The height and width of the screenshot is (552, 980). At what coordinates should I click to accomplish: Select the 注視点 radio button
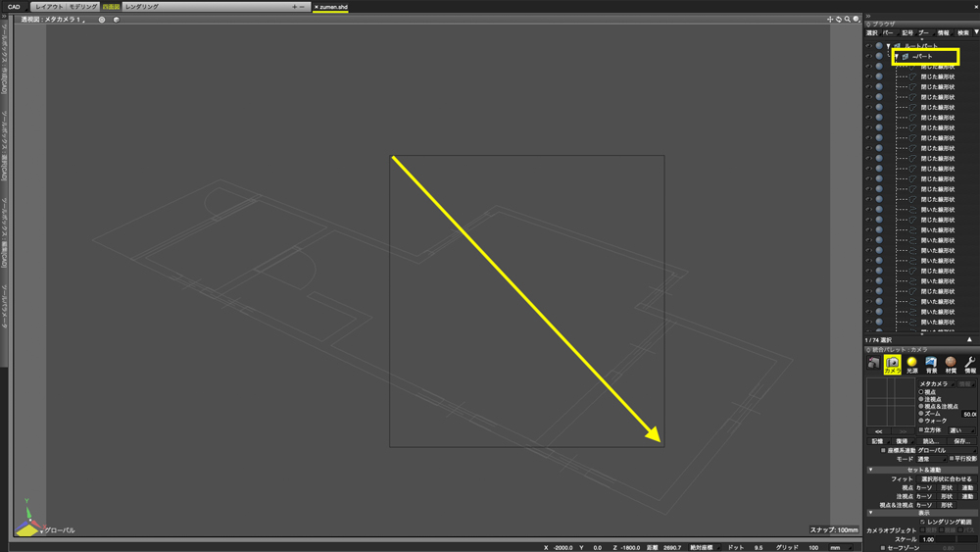point(920,399)
